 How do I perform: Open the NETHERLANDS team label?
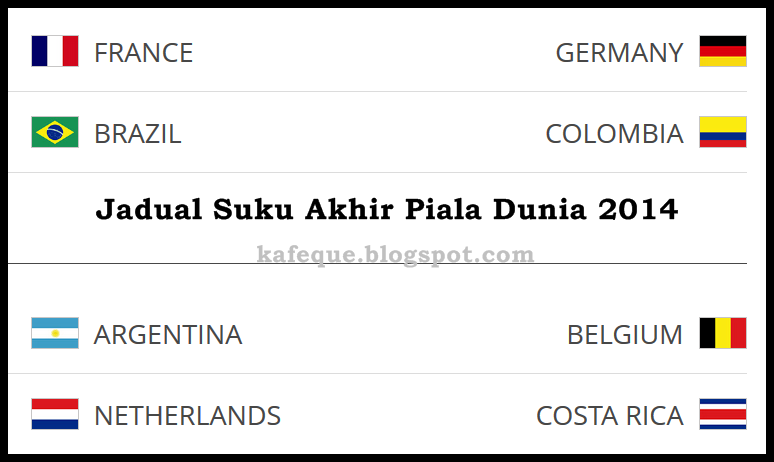188,416
